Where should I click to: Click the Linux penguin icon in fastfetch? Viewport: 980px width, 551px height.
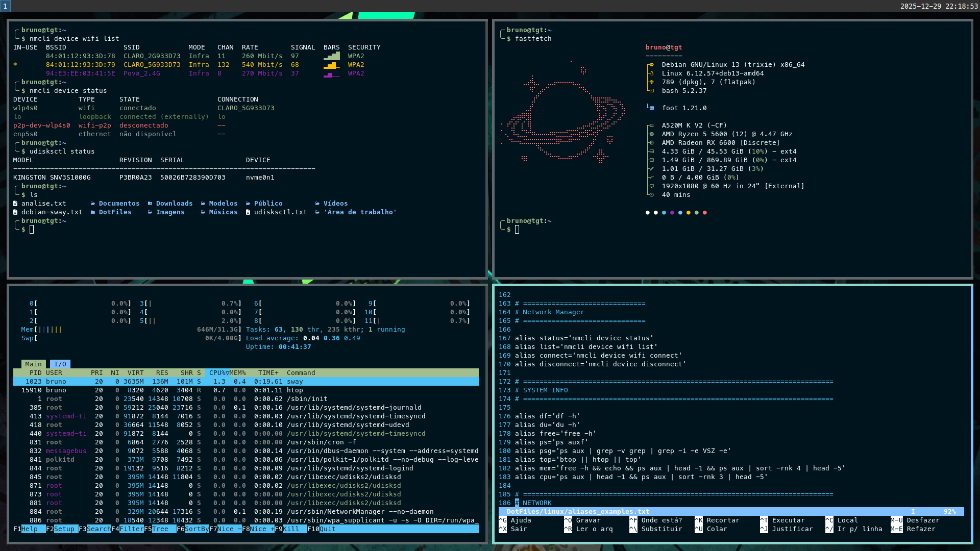(x=651, y=73)
